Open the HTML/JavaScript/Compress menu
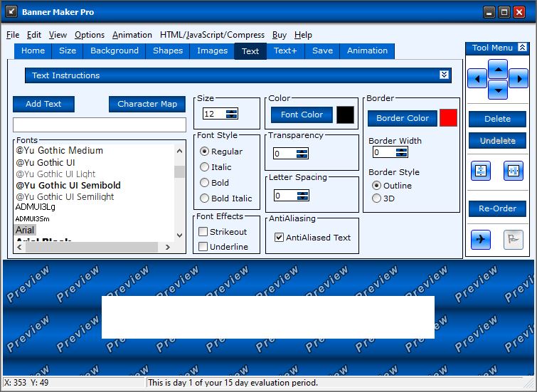The height and width of the screenshot is (392, 537). pos(212,35)
